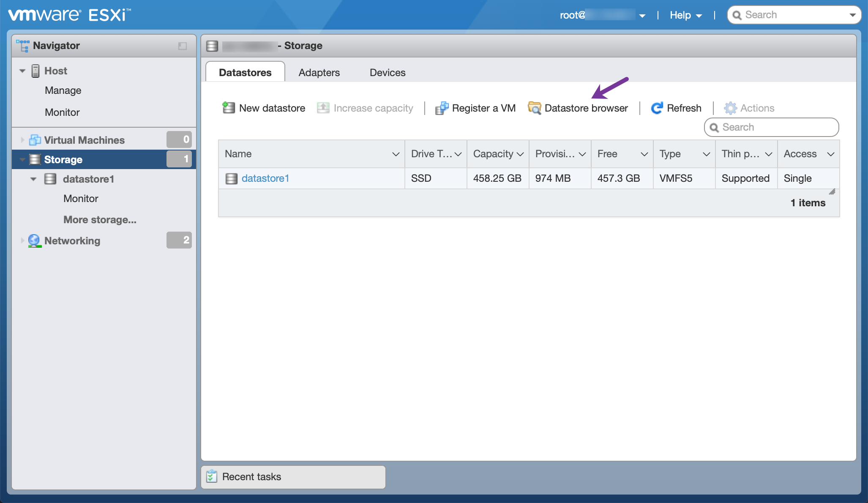The image size is (868, 503).
Task: Click More storage... in Navigator
Action: (100, 220)
